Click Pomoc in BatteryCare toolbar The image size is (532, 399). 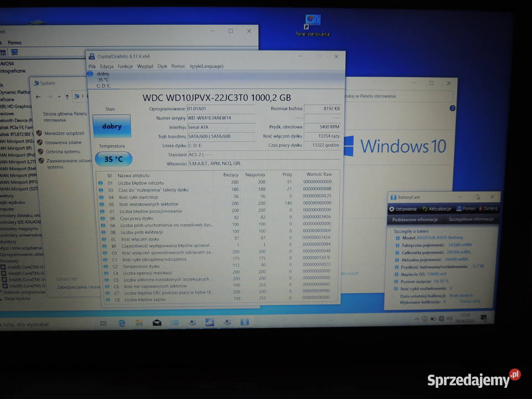[x=466, y=209]
